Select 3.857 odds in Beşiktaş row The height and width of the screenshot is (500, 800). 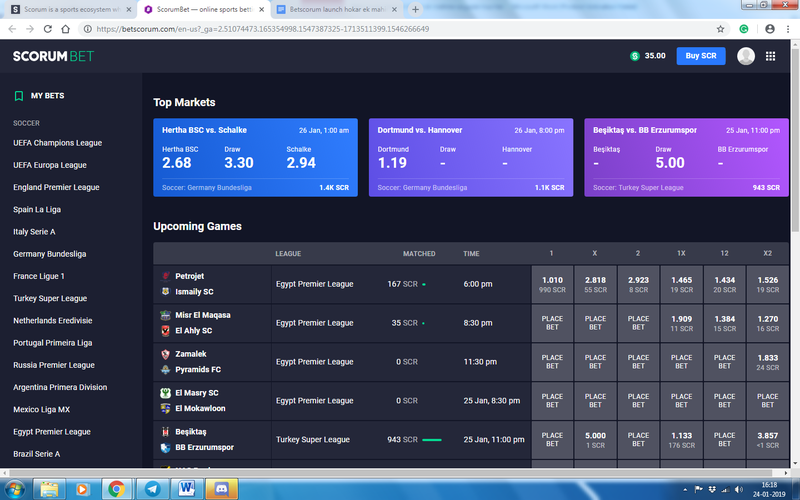click(767, 440)
